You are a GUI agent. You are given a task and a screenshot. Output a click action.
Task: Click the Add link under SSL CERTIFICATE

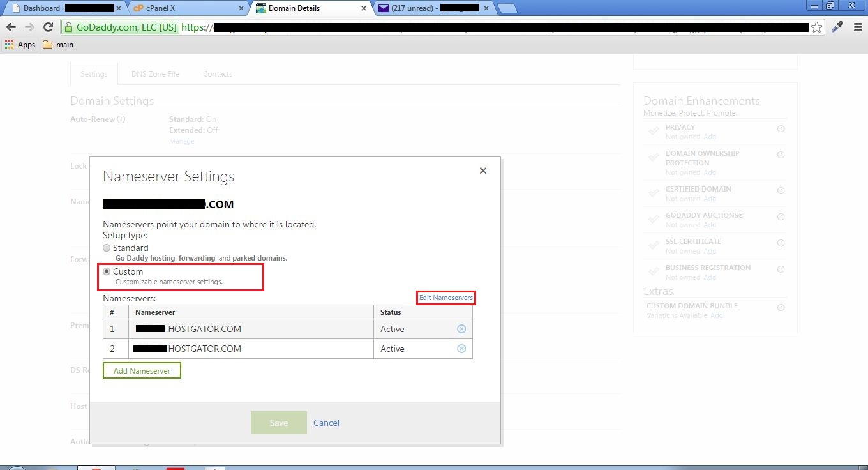(710, 251)
